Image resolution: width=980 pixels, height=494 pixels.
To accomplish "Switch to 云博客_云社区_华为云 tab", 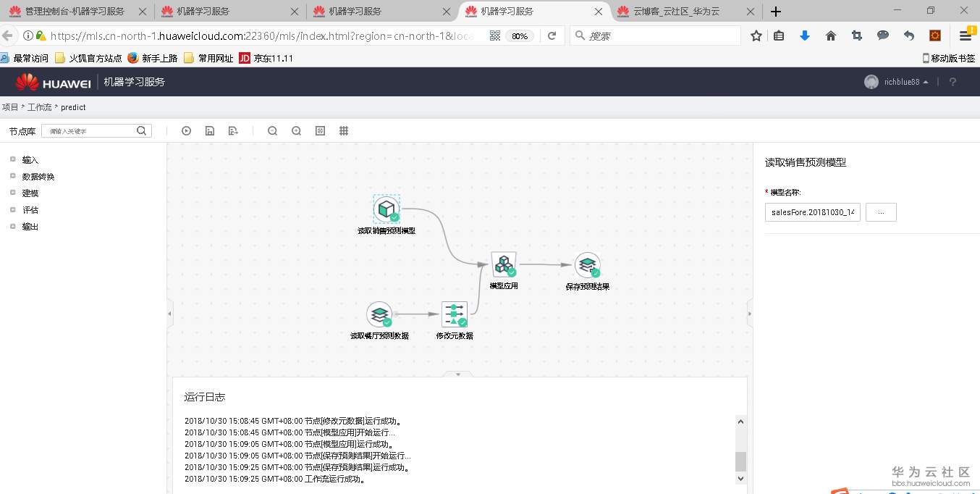I will point(685,11).
